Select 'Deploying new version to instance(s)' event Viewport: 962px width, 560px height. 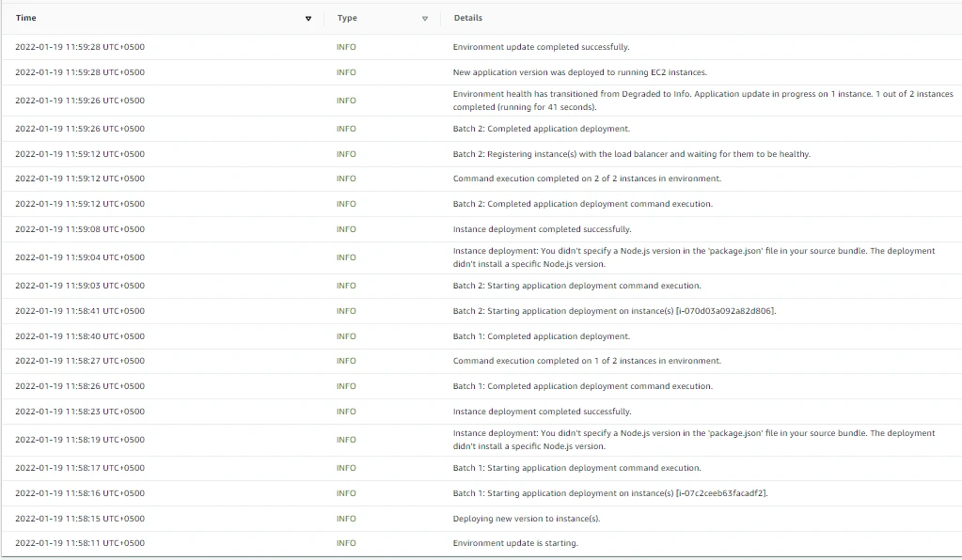pos(526,519)
